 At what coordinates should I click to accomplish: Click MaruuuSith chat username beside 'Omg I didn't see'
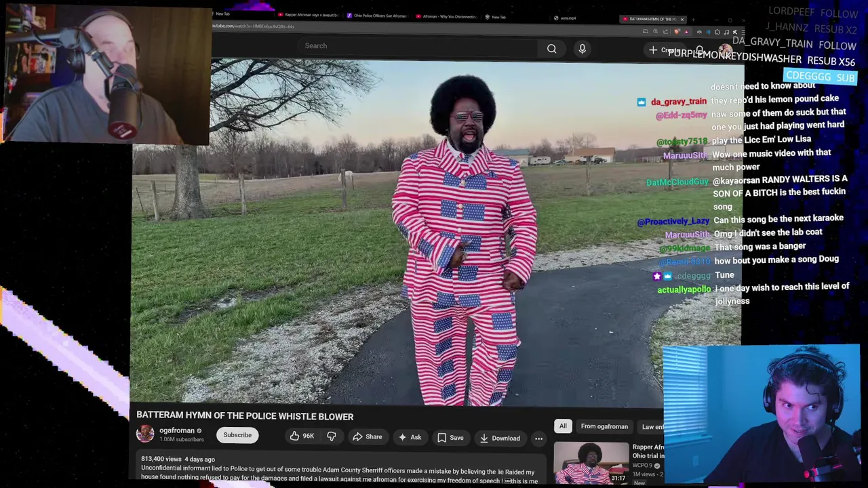[687, 235]
